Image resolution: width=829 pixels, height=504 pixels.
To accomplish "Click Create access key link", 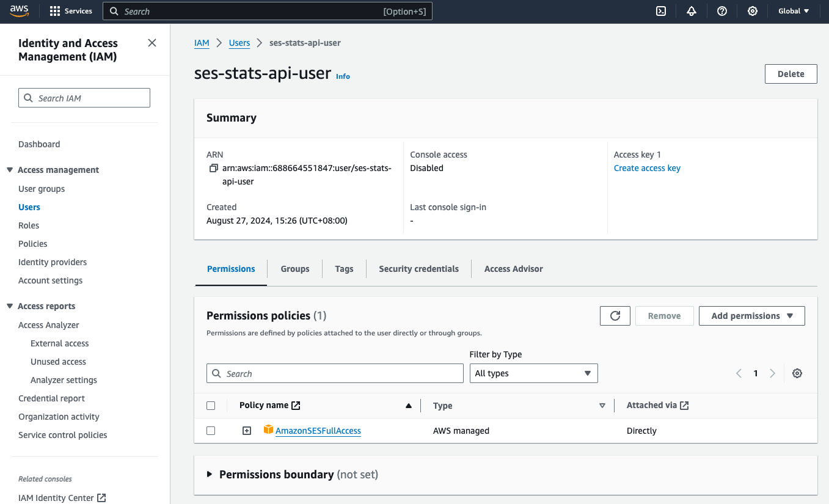I will (647, 168).
